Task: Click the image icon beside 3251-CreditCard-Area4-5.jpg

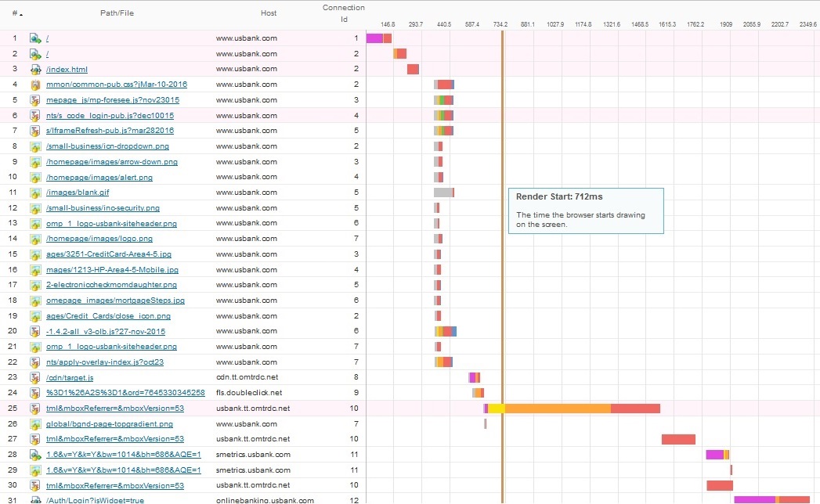Action: pyautogui.click(x=35, y=254)
